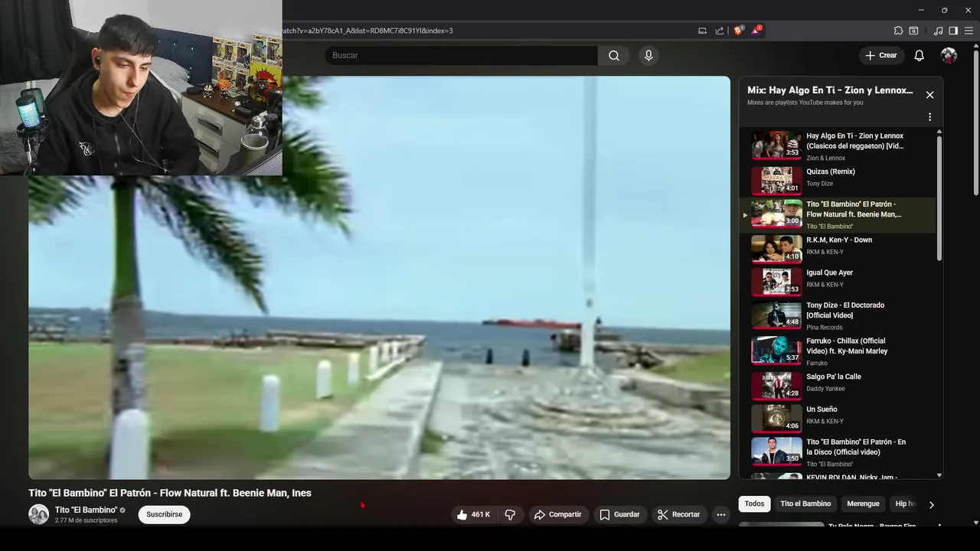The height and width of the screenshot is (551, 980).
Task: Open the media control music note icon
Action: [938, 31]
